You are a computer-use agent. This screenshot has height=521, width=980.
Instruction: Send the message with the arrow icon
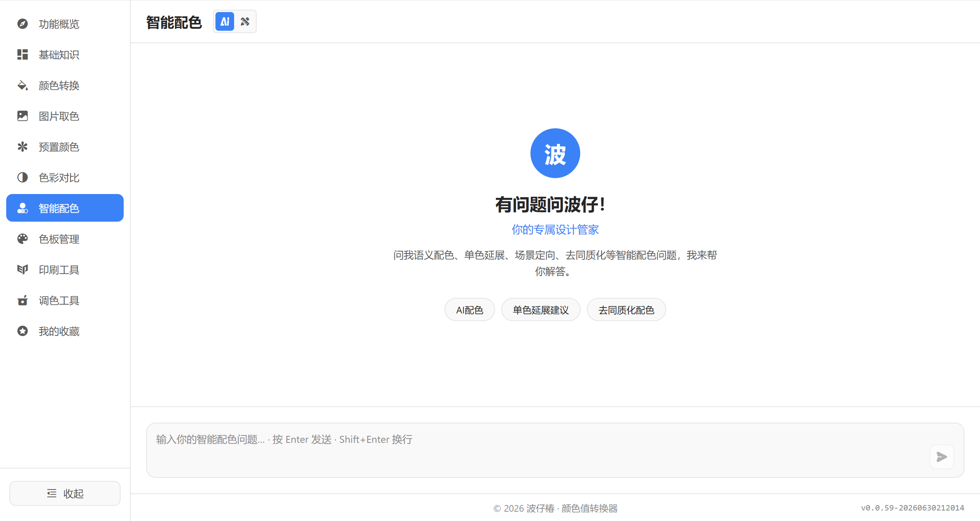click(x=941, y=456)
